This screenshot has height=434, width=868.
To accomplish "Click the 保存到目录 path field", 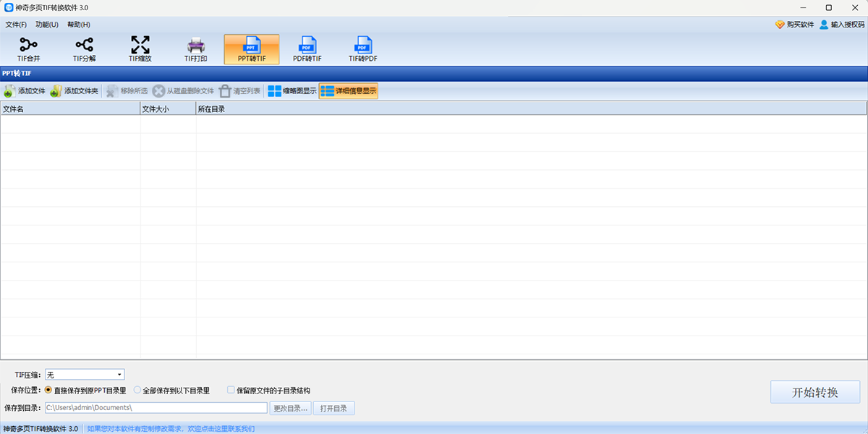I will [156, 408].
